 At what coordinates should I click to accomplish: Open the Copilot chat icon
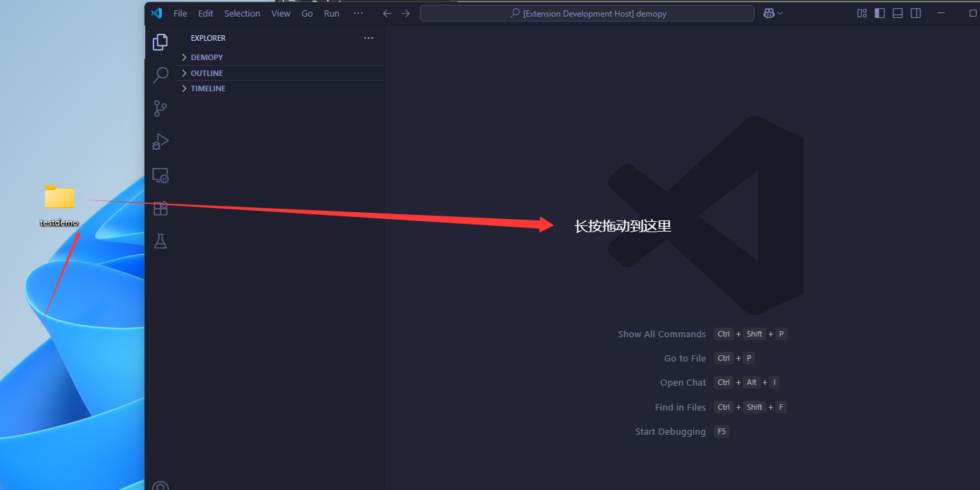(x=768, y=13)
